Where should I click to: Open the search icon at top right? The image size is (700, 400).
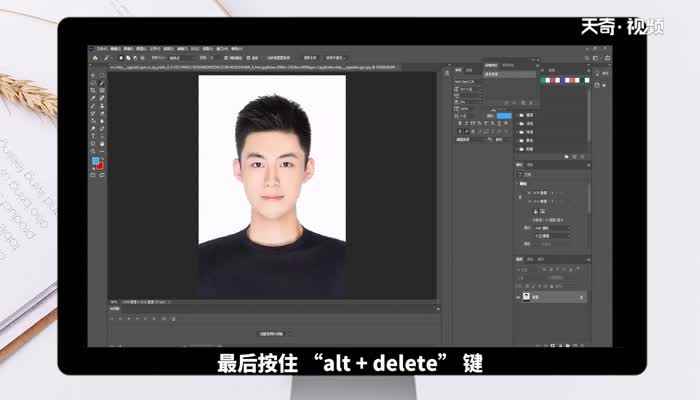[587, 58]
